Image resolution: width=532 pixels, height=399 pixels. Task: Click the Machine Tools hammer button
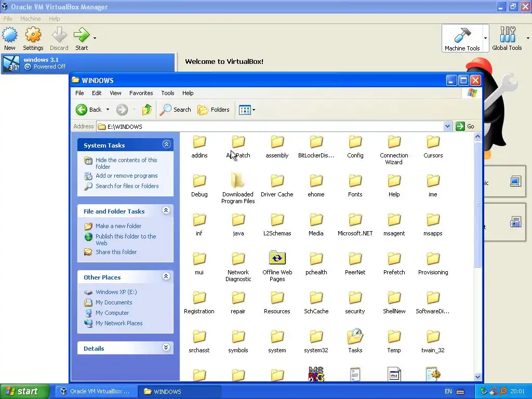pos(462,38)
